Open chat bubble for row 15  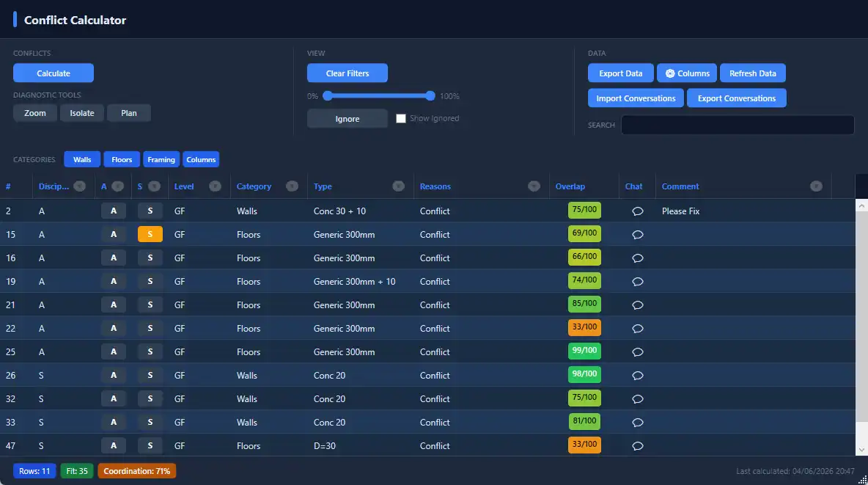pos(638,235)
